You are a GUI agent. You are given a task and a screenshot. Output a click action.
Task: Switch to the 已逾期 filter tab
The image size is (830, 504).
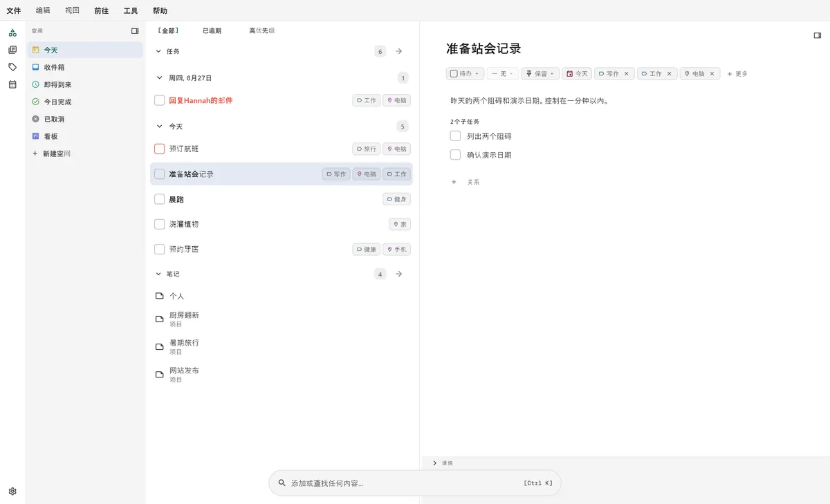pyautogui.click(x=212, y=30)
